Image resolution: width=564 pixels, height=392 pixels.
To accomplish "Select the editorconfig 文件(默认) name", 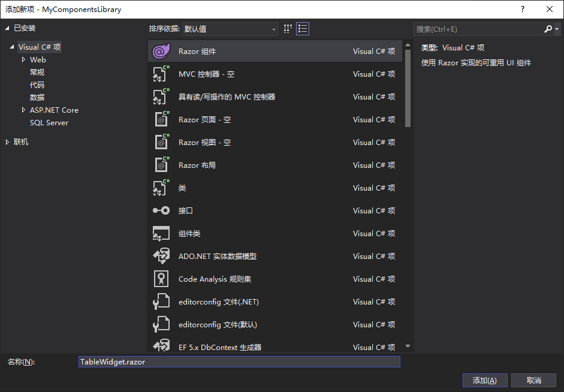I will point(218,325).
